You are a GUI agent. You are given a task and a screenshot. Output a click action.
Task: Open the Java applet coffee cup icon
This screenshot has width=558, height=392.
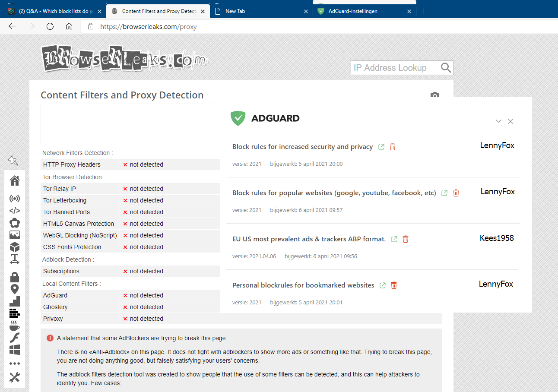point(15,325)
